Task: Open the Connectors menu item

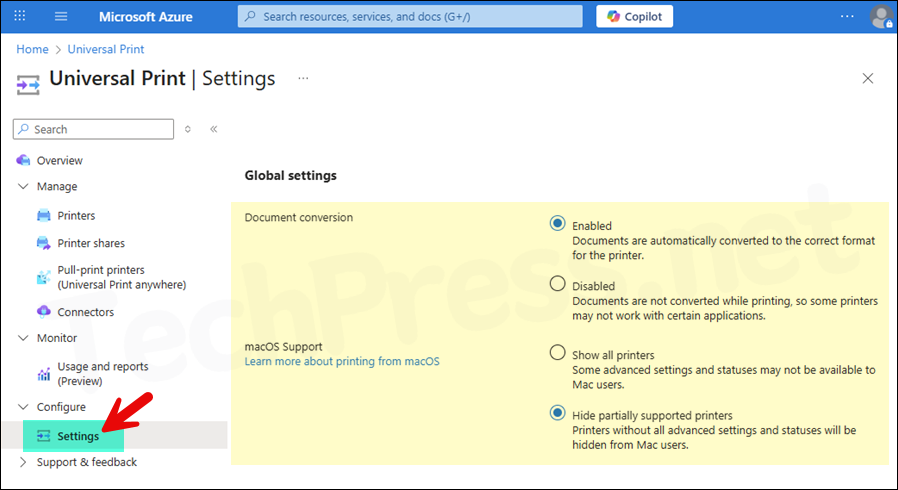Action: point(85,312)
